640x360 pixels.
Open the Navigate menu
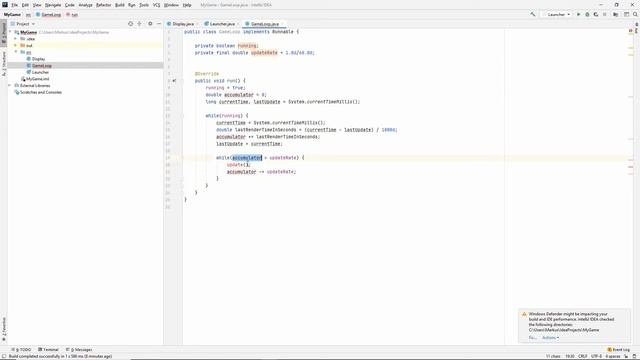pyautogui.click(x=53, y=5)
